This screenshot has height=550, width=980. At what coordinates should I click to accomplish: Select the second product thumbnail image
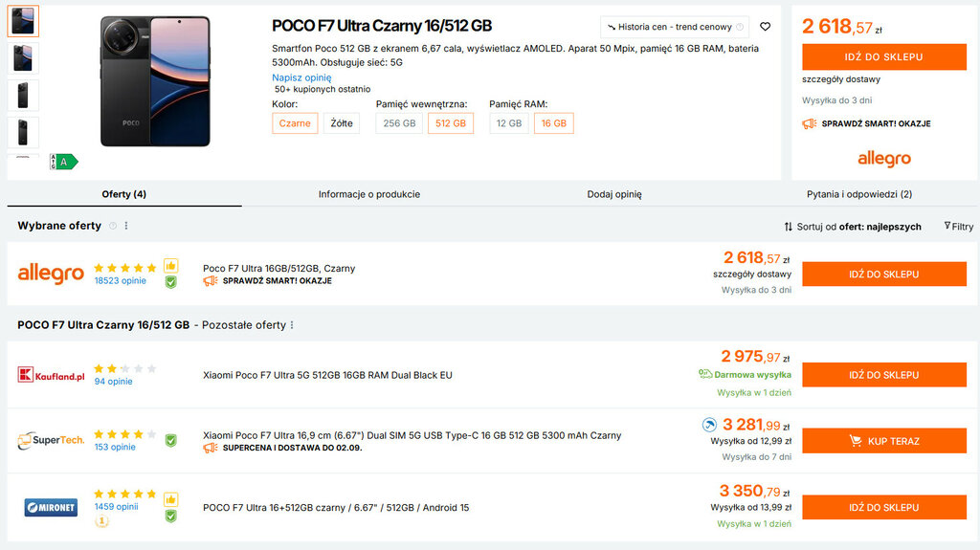(23, 58)
